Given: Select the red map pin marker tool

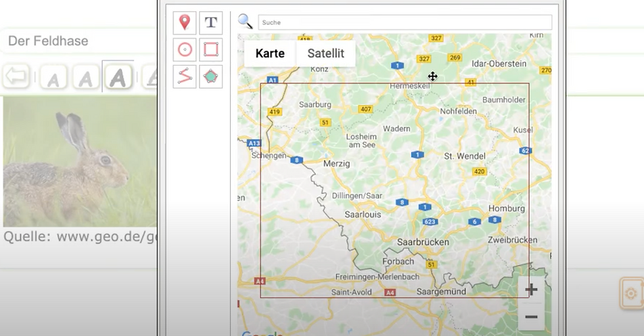Looking at the screenshot, I should click(185, 23).
